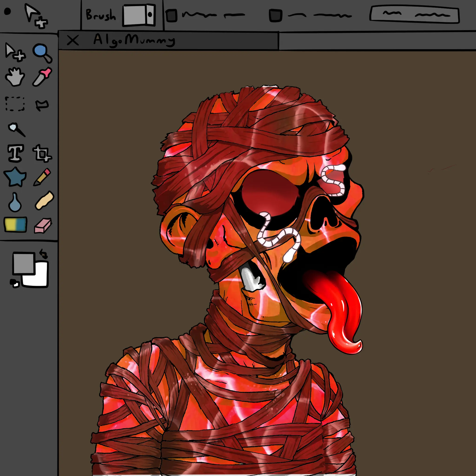
Task: Close the AlgoMummy tab
Action: tap(73, 40)
